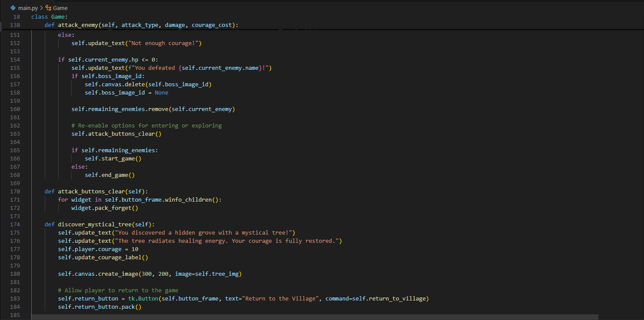Click line number 165 in the gutter
The height and width of the screenshot is (320, 644).
(x=15, y=150)
